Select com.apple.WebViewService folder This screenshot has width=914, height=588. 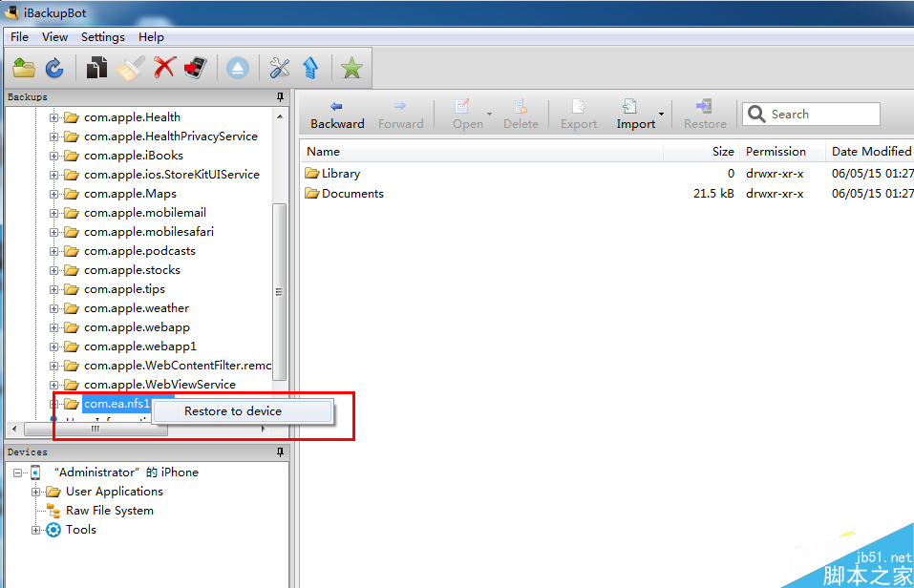pyautogui.click(x=159, y=385)
